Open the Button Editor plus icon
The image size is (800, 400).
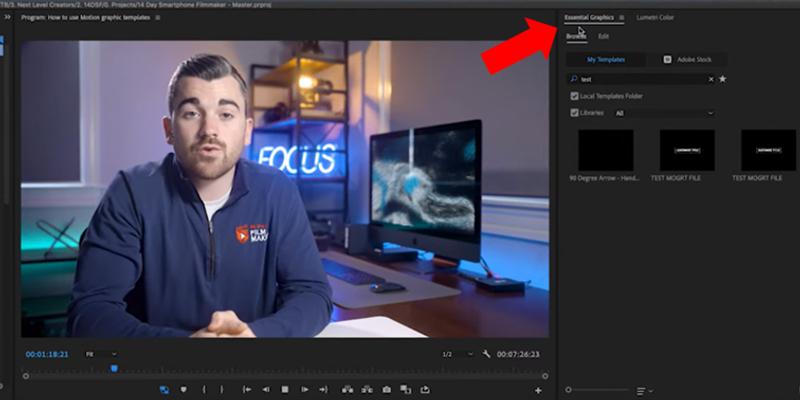pyautogui.click(x=538, y=391)
